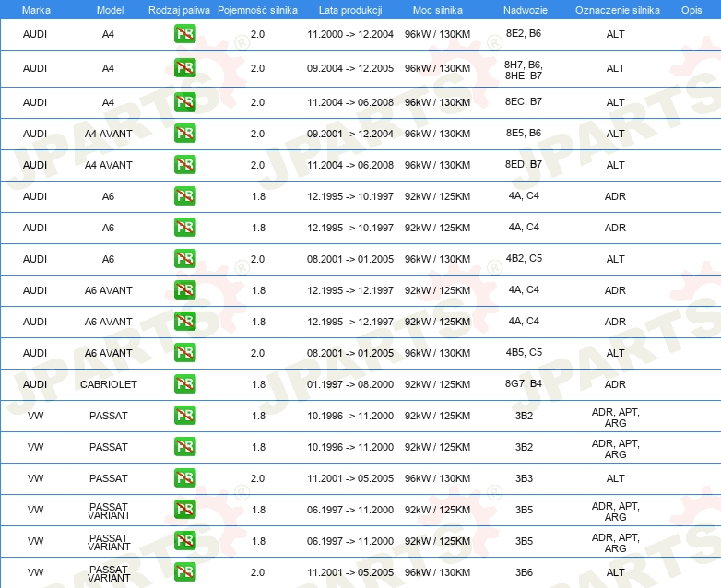721x588 pixels.
Task: Click fuel icon in AUDI CABRIOLET row
Action: tap(184, 384)
